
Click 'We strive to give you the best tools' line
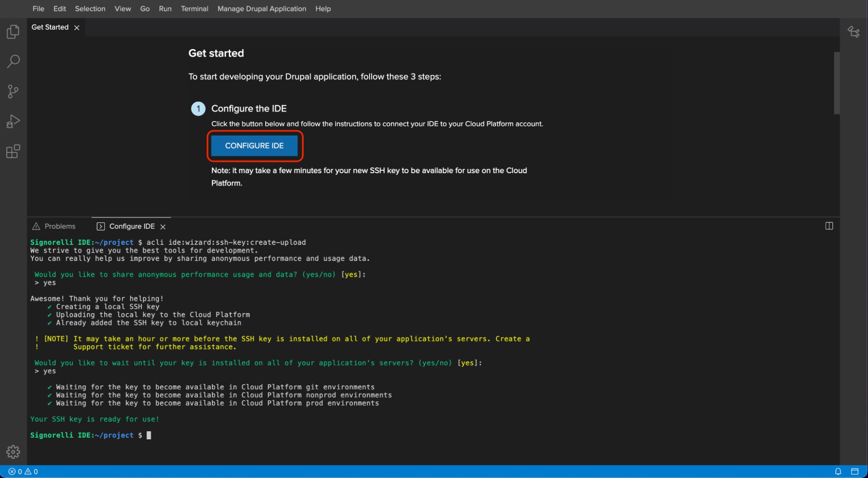144,251
